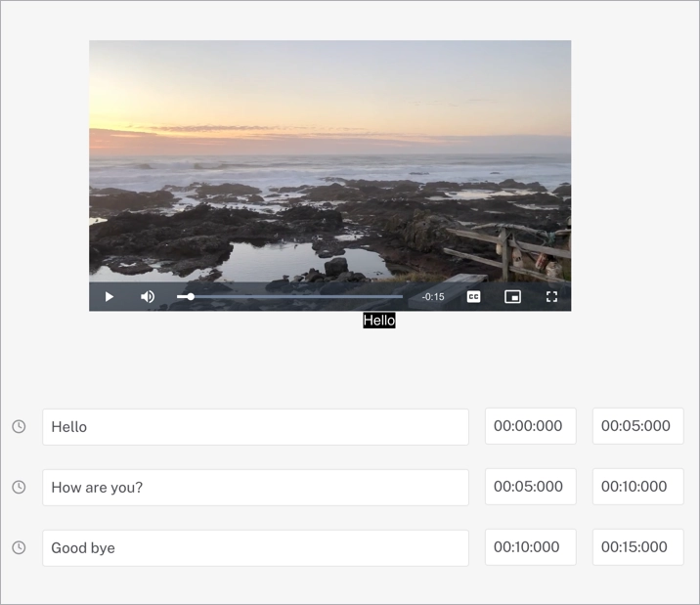This screenshot has height=605, width=700.
Task: Click the clock icon beside Good bye row
Action: (x=19, y=547)
